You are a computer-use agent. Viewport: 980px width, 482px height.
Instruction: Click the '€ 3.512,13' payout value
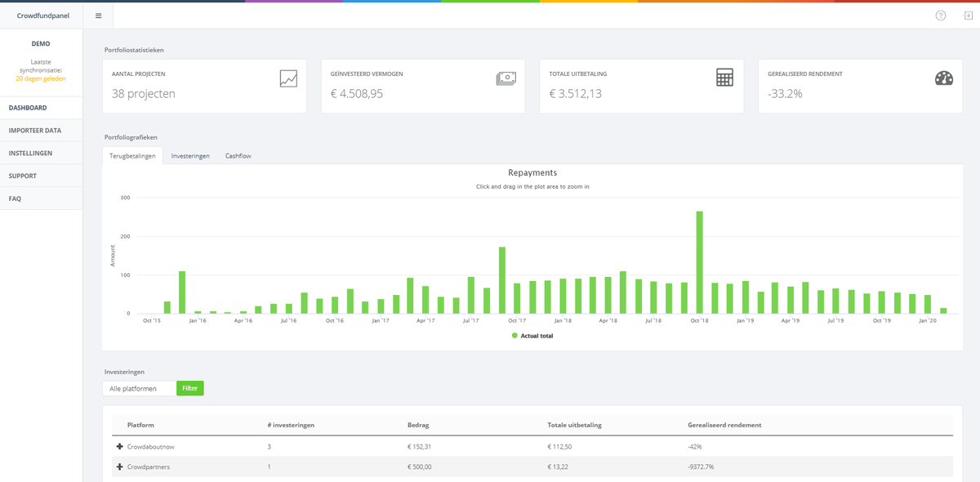coord(576,94)
